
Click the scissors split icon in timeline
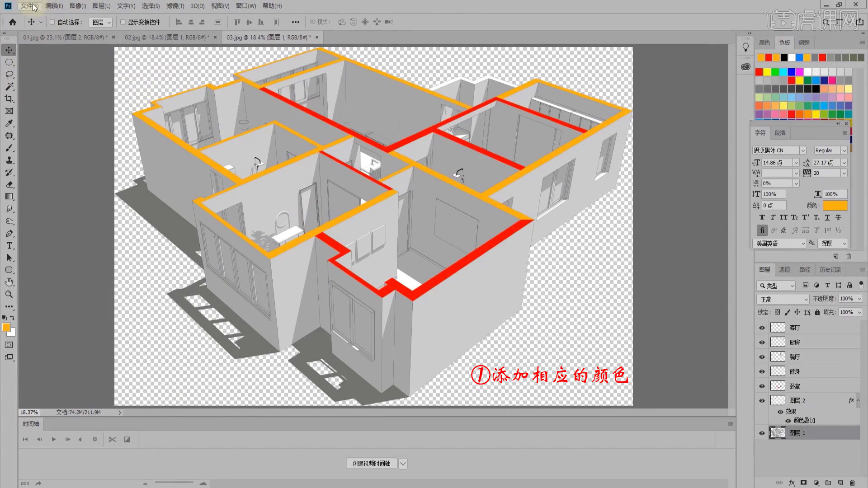(x=113, y=439)
